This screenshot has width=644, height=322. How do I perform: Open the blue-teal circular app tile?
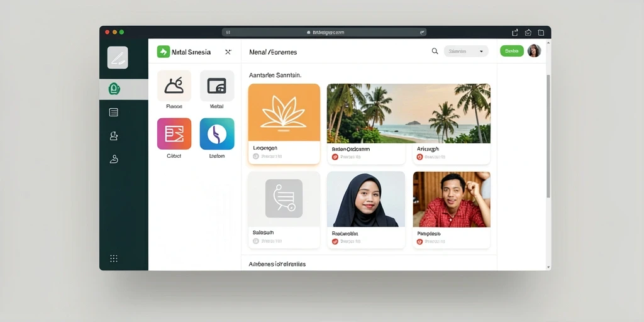(x=217, y=134)
